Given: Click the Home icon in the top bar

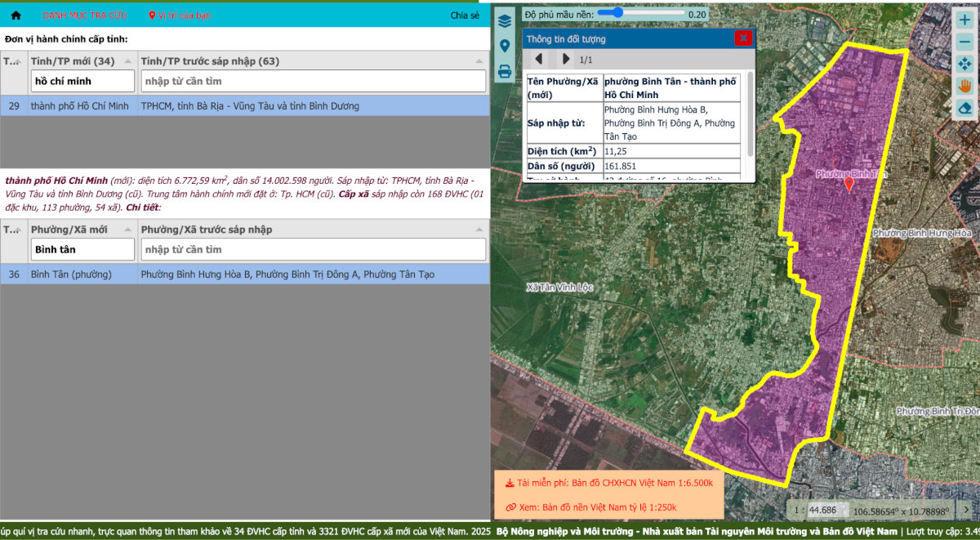Looking at the screenshot, I should [x=16, y=16].
